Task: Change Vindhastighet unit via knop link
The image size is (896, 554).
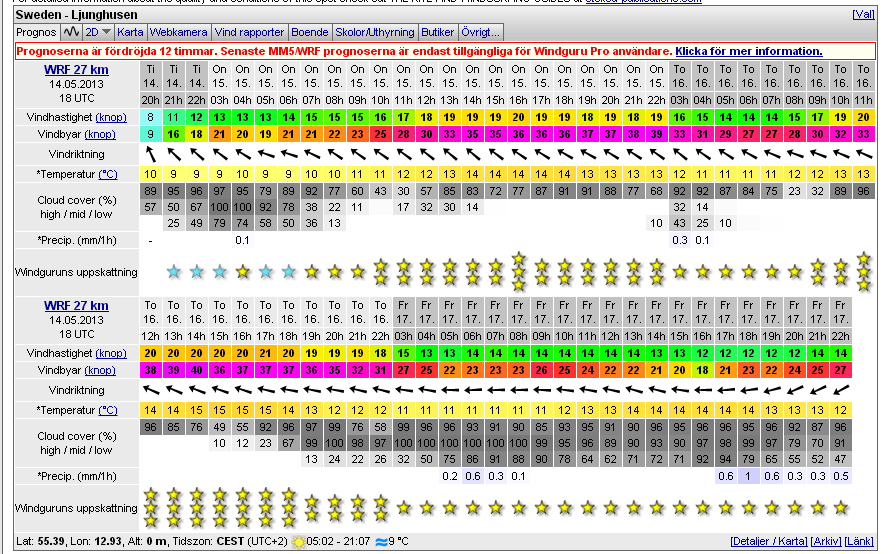Action: coord(110,117)
